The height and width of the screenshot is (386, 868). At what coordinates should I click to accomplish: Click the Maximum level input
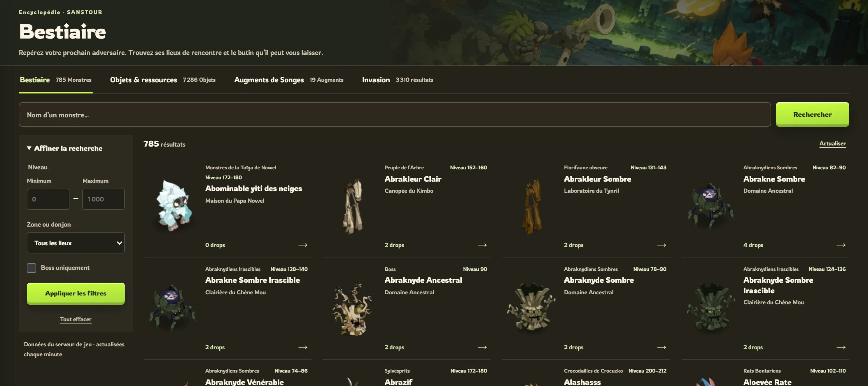tap(104, 199)
